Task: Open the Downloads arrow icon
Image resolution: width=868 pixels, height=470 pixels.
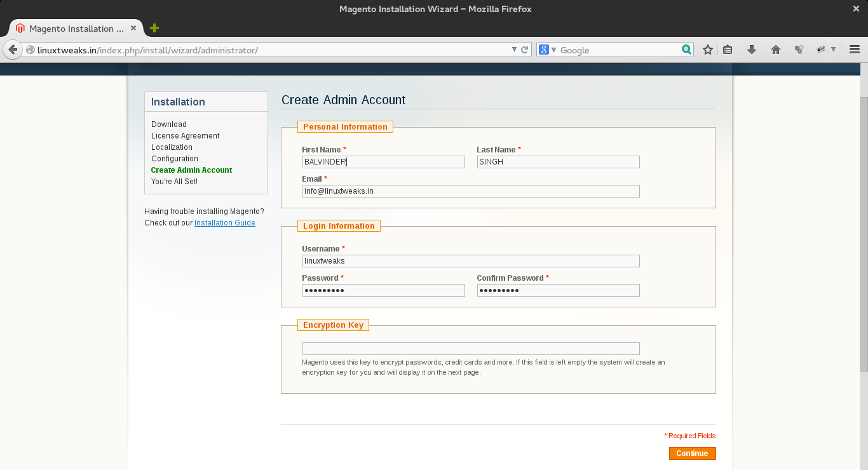Action: pos(752,50)
